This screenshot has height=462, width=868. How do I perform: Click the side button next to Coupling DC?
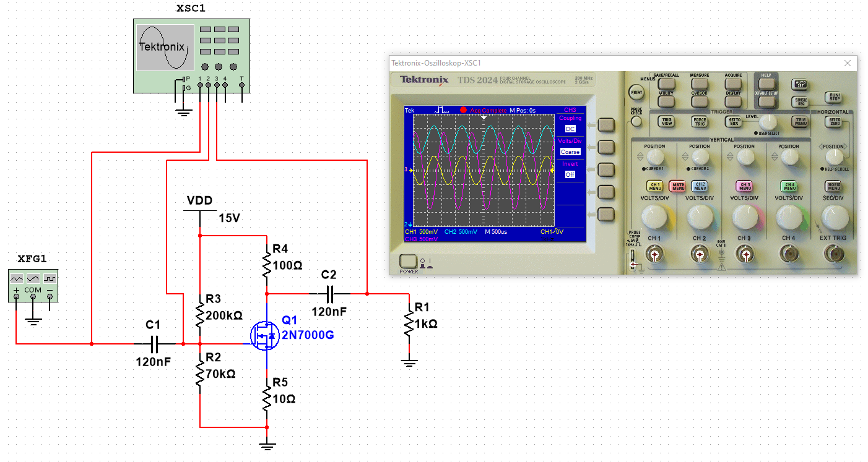coord(606,126)
